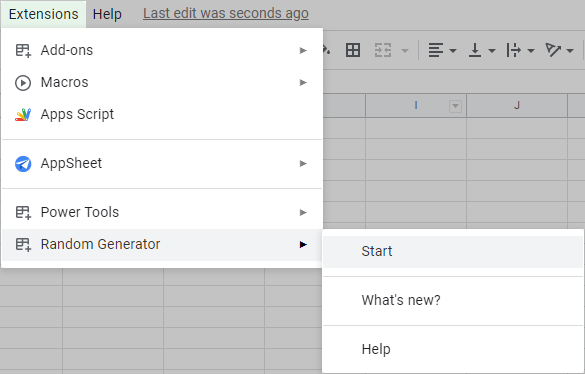This screenshot has height=374, width=585.
Task: Select column I header
Action: tap(416, 106)
